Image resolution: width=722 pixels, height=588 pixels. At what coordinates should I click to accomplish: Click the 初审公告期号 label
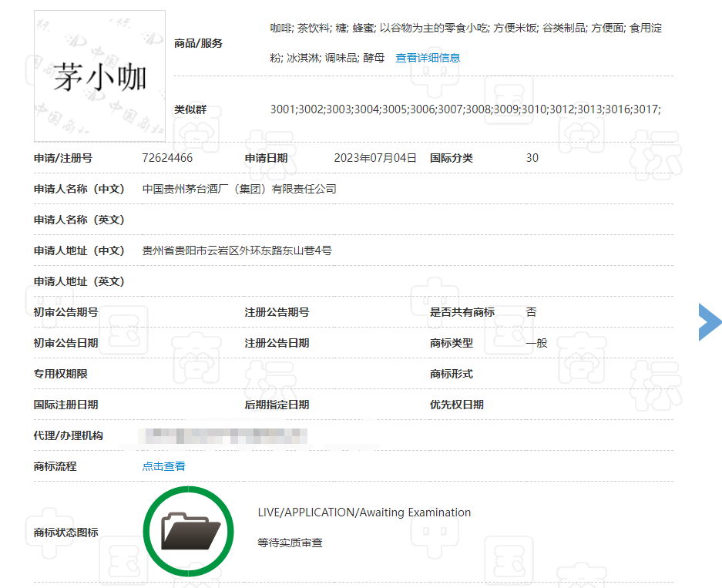65,312
